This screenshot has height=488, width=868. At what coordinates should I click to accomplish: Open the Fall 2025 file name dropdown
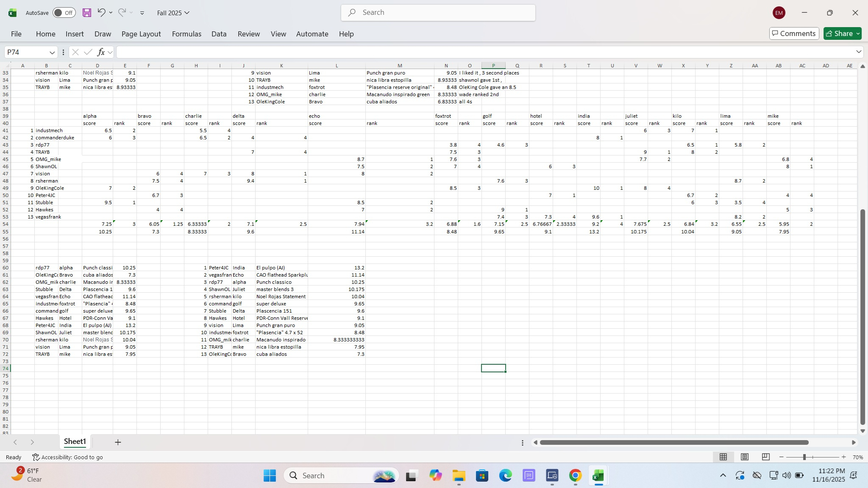[x=173, y=13]
